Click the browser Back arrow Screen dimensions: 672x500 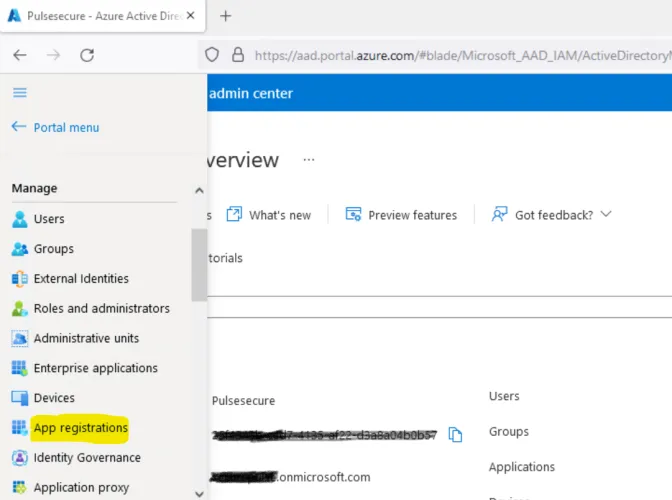20,55
